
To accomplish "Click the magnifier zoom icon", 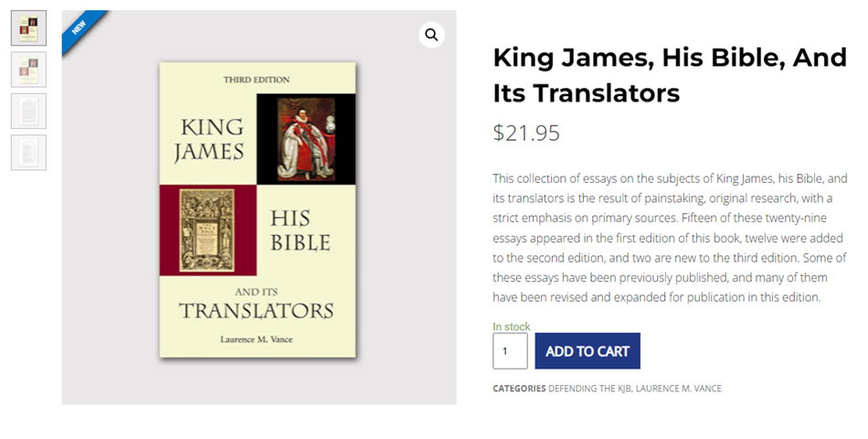I will (x=431, y=35).
